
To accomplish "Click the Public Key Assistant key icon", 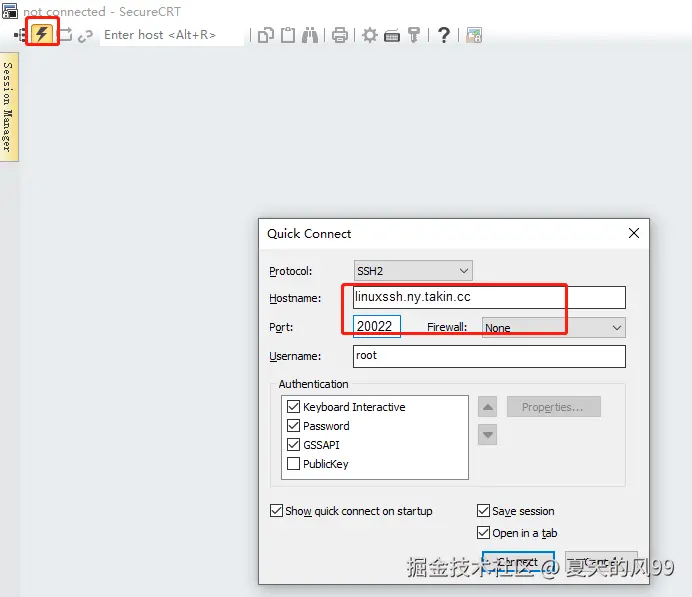I will (414, 35).
